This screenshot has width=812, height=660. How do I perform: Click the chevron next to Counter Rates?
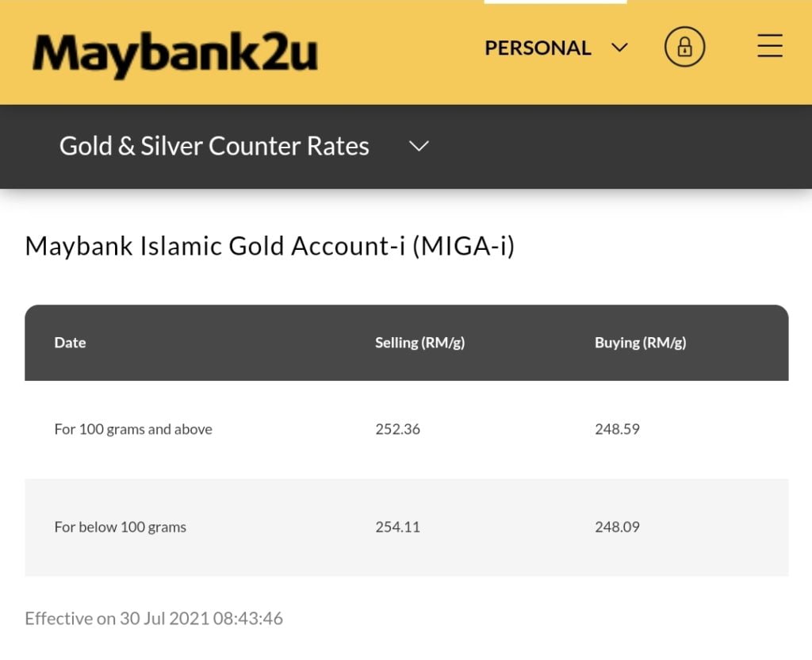tap(419, 146)
